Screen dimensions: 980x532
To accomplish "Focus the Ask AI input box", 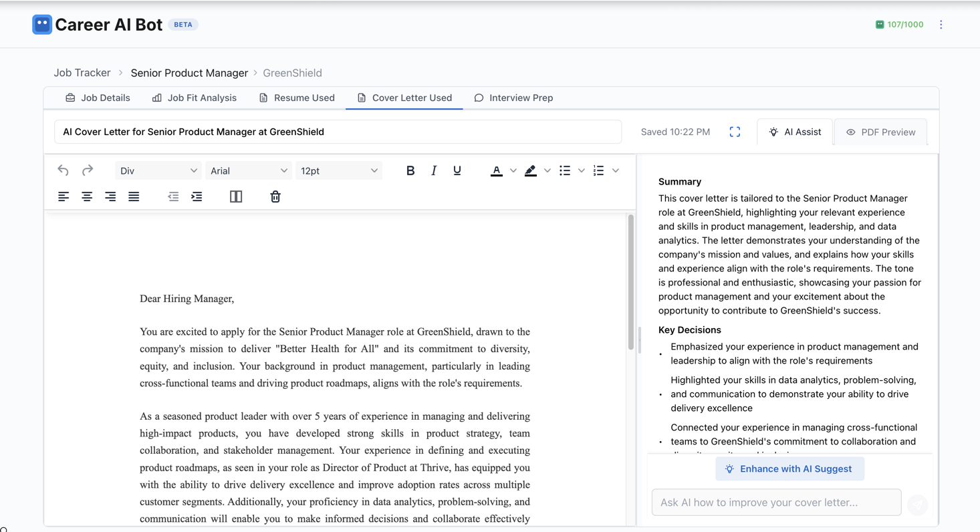I will pyautogui.click(x=776, y=503).
